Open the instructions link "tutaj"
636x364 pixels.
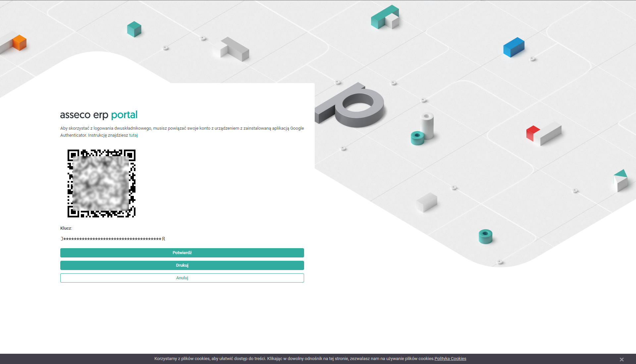pos(133,135)
